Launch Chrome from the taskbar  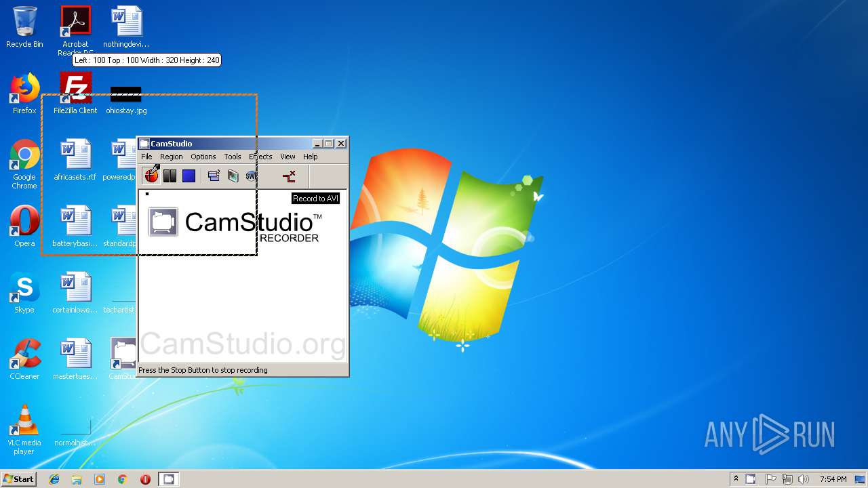coord(123,479)
